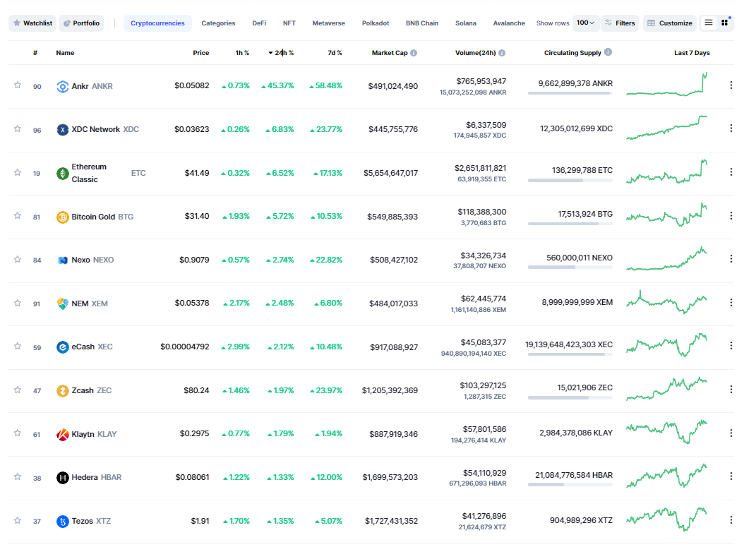Open more options for Bitcoin Gold row
The image size is (756, 547).
click(x=731, y=216)
